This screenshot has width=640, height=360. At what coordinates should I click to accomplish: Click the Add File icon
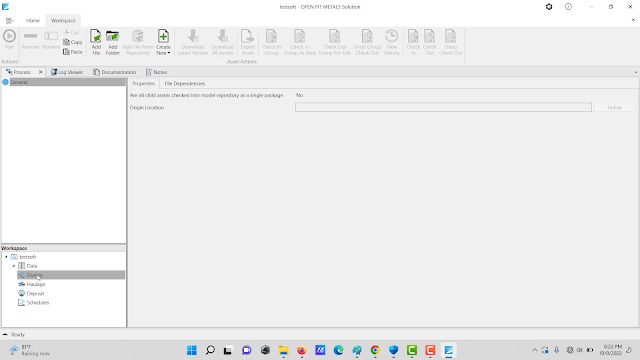point(96,36)
